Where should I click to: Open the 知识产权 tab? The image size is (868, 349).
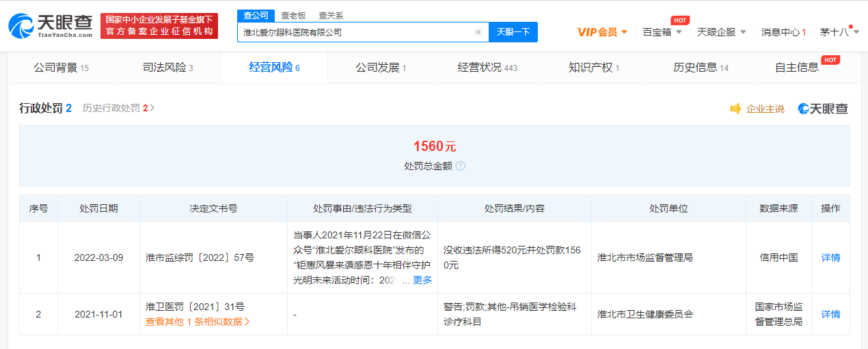click(x=593, y=68)
